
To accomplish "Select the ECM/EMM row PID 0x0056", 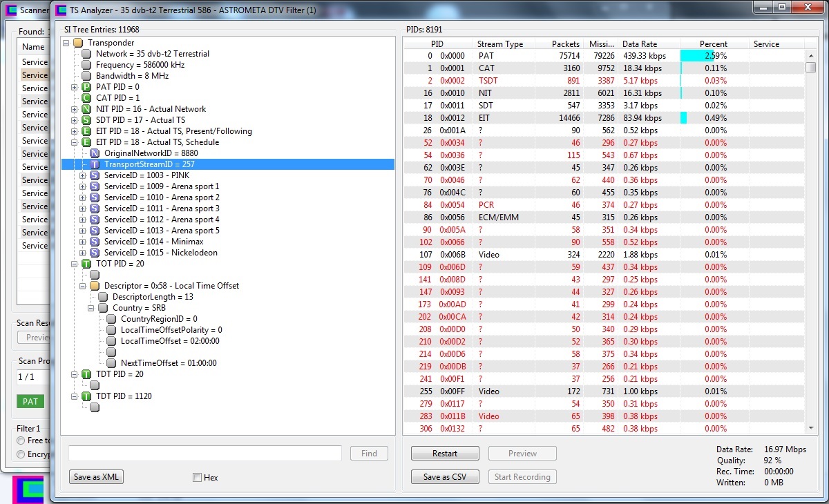I will 604,217.
